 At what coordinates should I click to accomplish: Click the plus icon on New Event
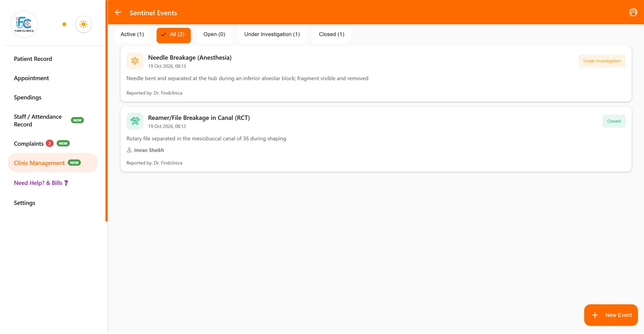coord(595,315)
